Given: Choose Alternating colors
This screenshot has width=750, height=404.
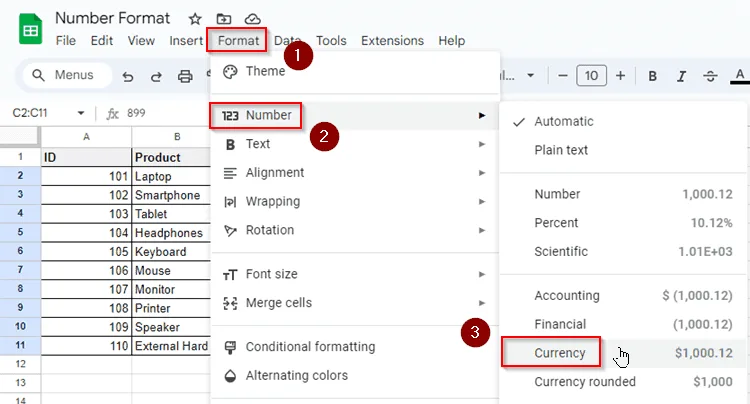Looking at the screenshot, I should click(355, 375).
